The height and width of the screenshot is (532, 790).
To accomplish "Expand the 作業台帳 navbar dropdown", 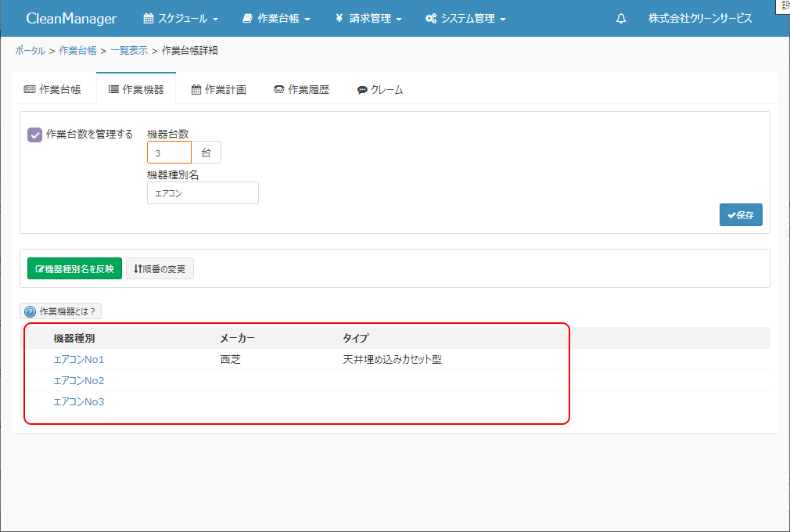I will click(x=276, y=18).
